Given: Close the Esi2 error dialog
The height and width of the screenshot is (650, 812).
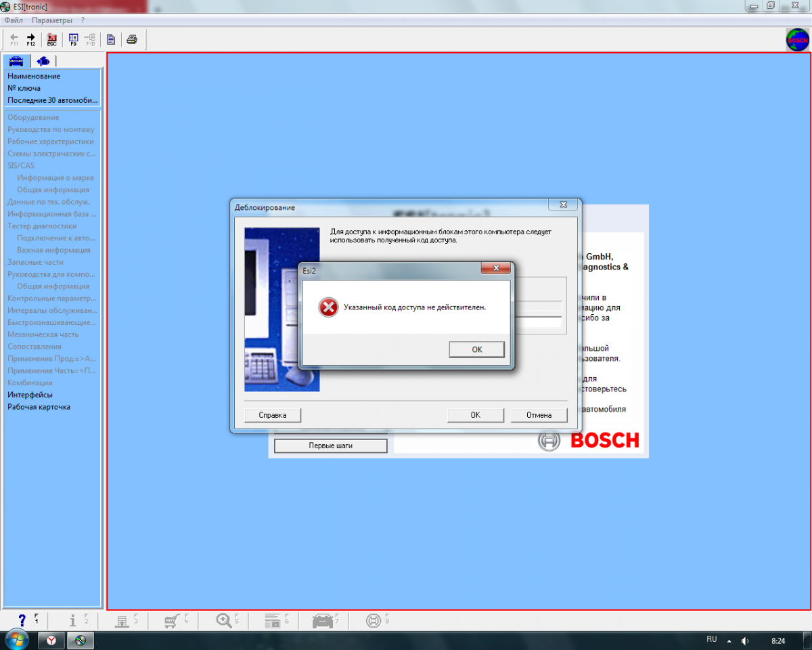Looking at the screenshot, I should click(495, 268).
